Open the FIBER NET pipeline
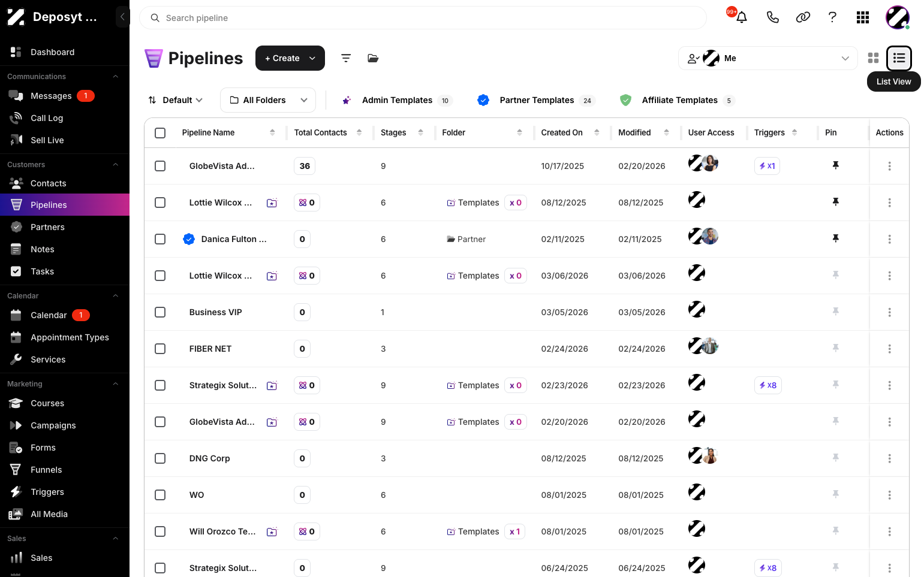Screen dimensions: 924x577 pos(210,349)
